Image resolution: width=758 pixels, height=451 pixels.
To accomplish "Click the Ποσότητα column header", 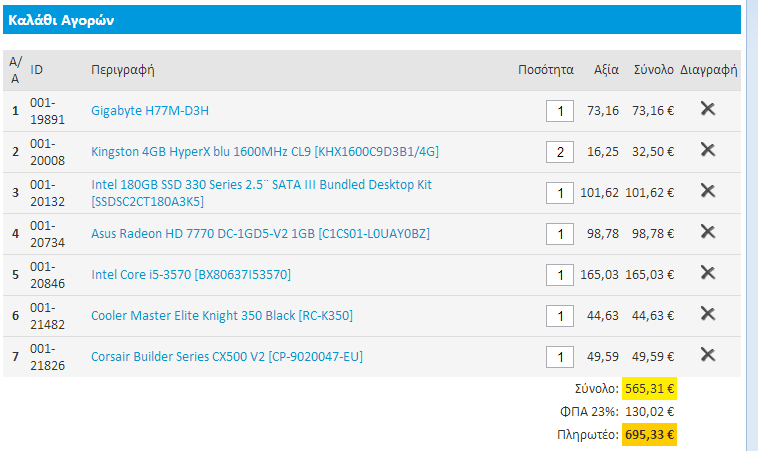I will 546,70.
